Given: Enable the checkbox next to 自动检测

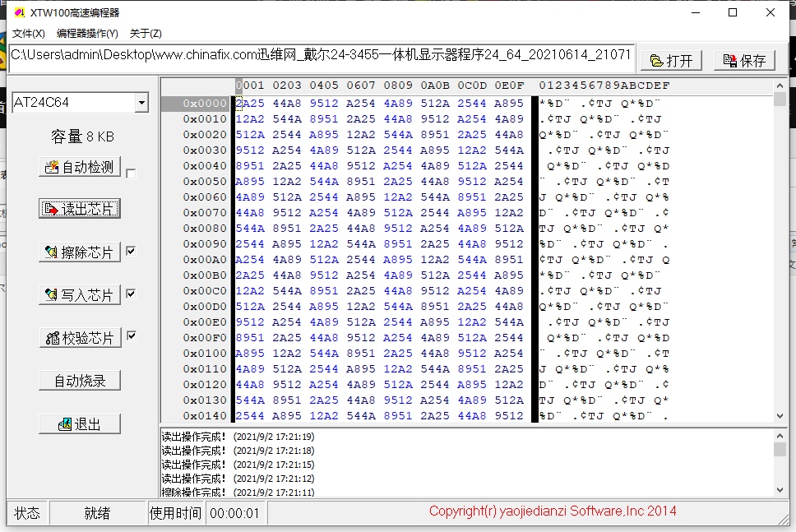Looking at the screenshot, I should [131, 173].
